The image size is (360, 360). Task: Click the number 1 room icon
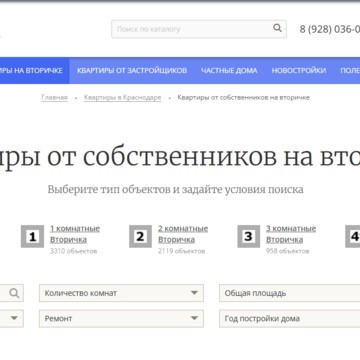[x=32, y=236]
